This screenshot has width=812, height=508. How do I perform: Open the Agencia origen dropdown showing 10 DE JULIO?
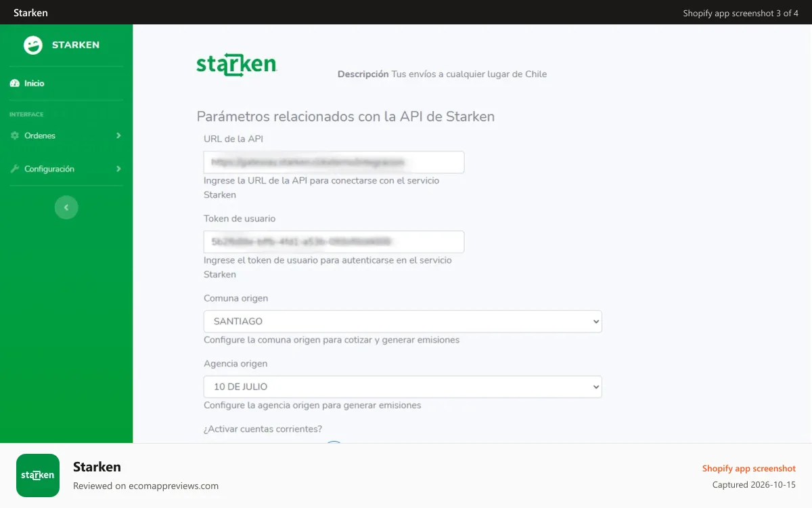(403, 387)
